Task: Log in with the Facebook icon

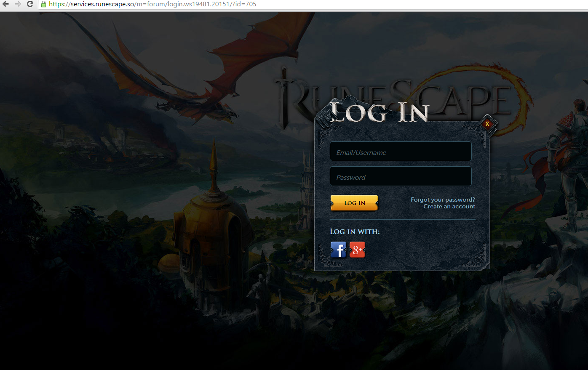Action: tap(338, 250)
